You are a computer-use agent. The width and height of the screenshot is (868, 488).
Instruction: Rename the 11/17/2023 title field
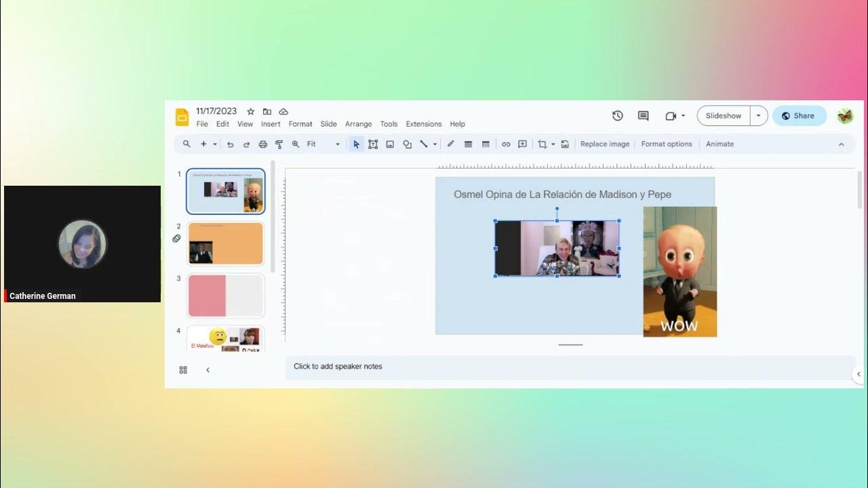click(216, 111)
